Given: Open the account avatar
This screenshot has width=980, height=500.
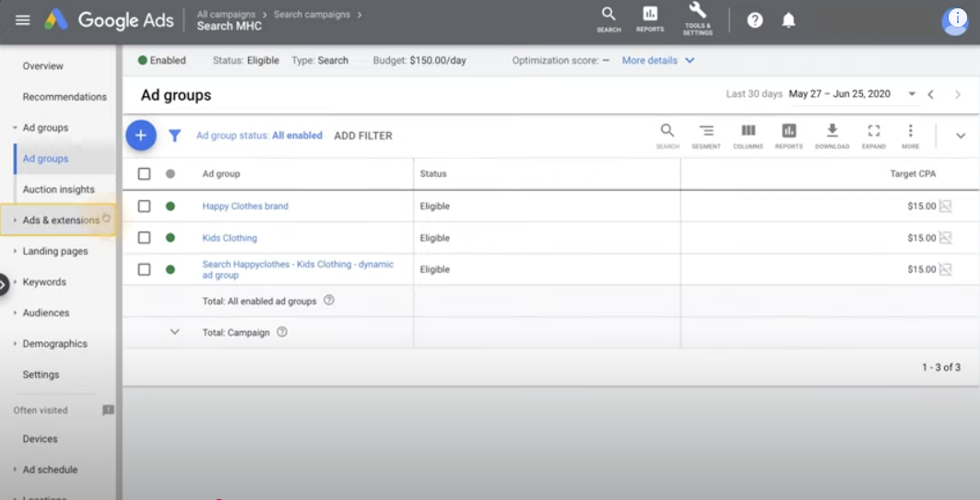Looking at the screenshot, I should pos(955,20).
